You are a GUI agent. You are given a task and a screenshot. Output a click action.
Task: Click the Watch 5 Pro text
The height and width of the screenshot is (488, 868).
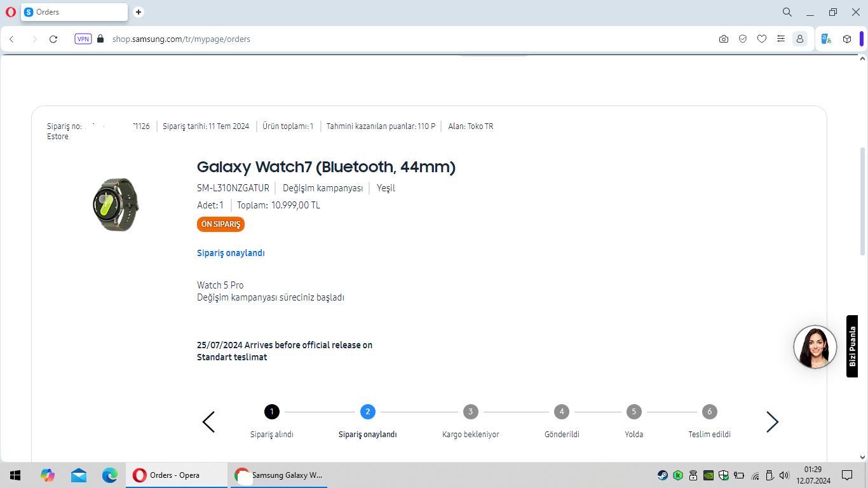coord(220,285)
